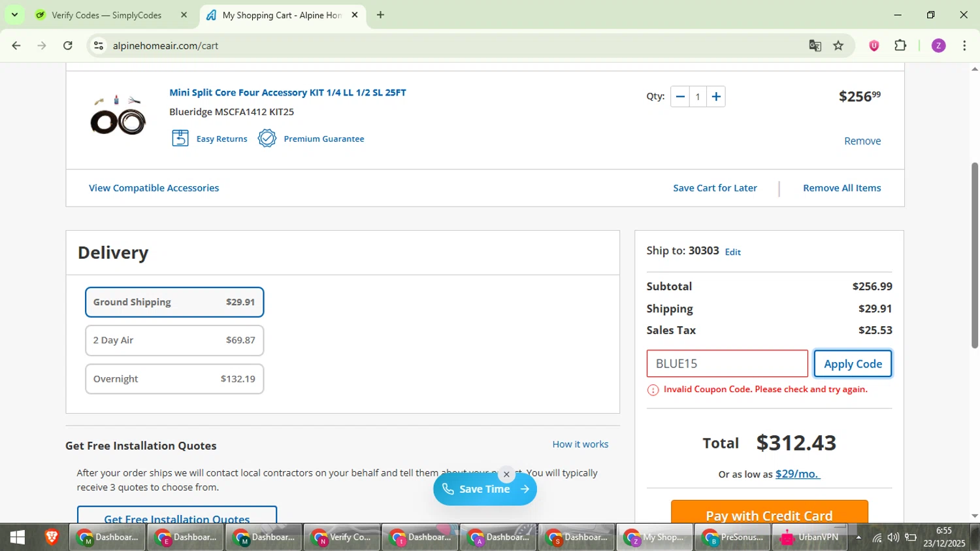Switch to Verify Codes — SimplyCodes tab
This screenshot has height=551, width=980.
click(x=106, y=15)
